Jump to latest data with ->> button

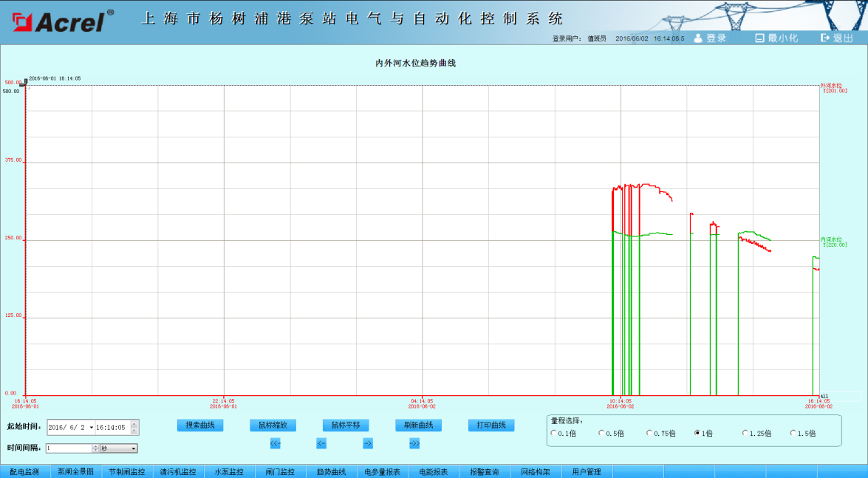414,443
